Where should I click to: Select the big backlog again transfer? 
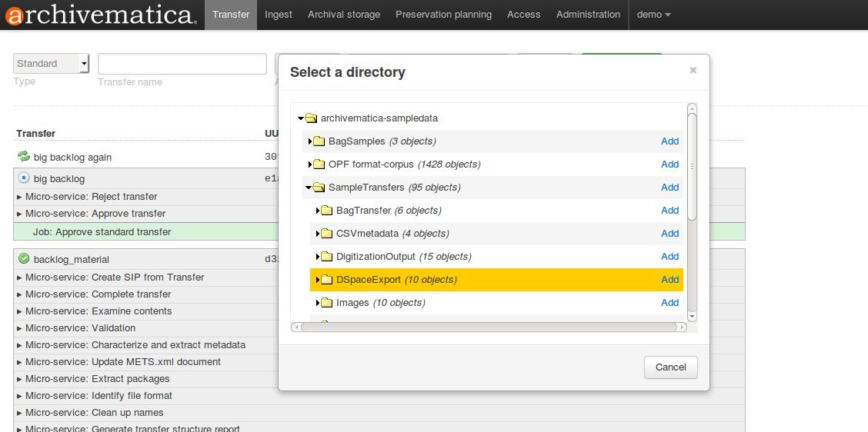coord(72,157)
